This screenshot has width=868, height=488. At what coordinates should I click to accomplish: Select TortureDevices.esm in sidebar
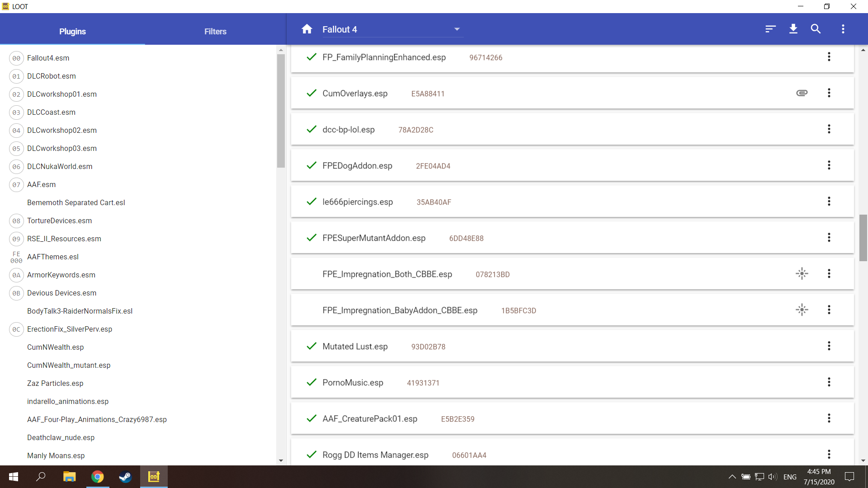pos(59,221)
